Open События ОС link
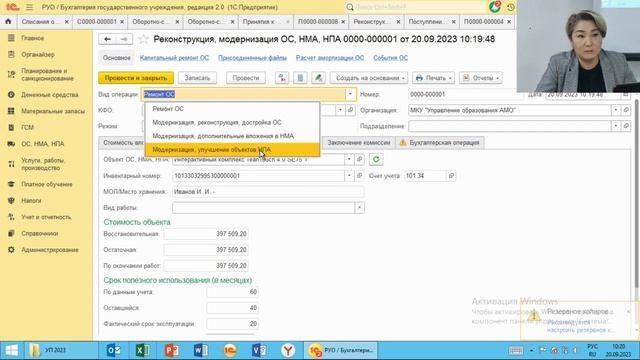 pyautogui.click(x=390, y=58)
